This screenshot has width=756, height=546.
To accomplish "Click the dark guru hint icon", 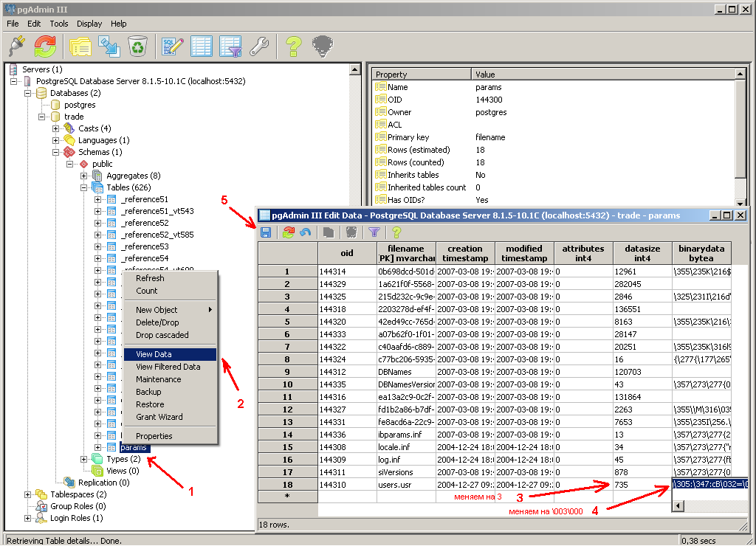I will click(323, 46).
